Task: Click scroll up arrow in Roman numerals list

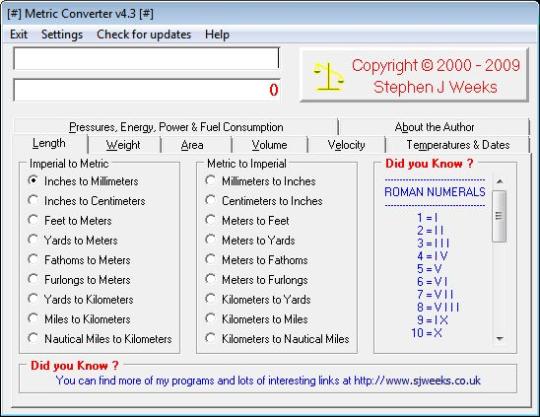Action: click(x=500, y=181)
